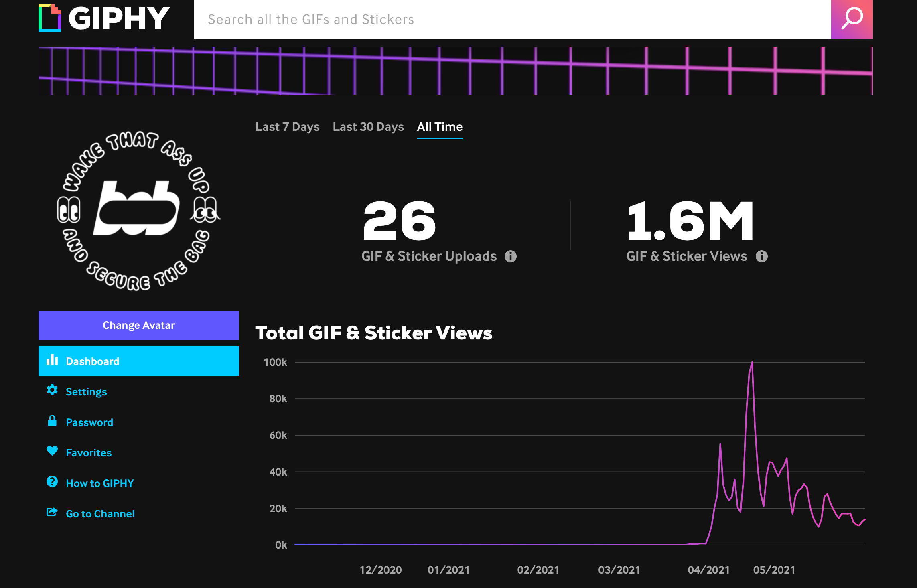The width and height of the screenshot is (917, 588).
Task: Click the peak point on views chart
Action: point(752,363)
